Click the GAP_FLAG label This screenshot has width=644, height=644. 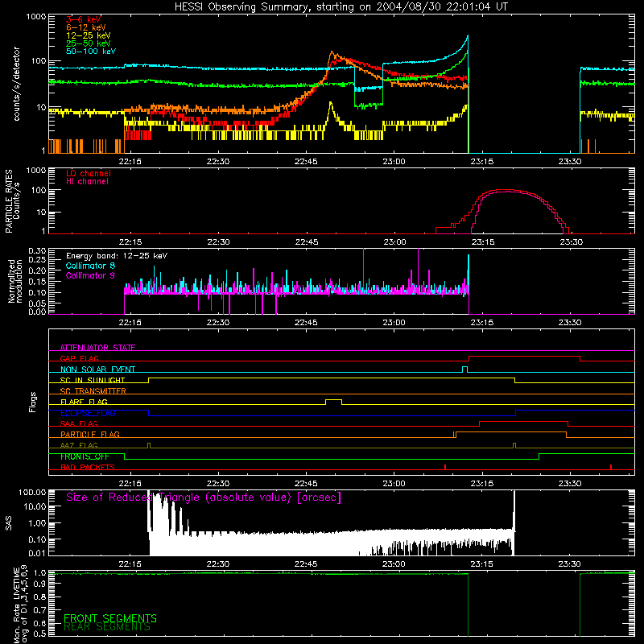point(79,358)
